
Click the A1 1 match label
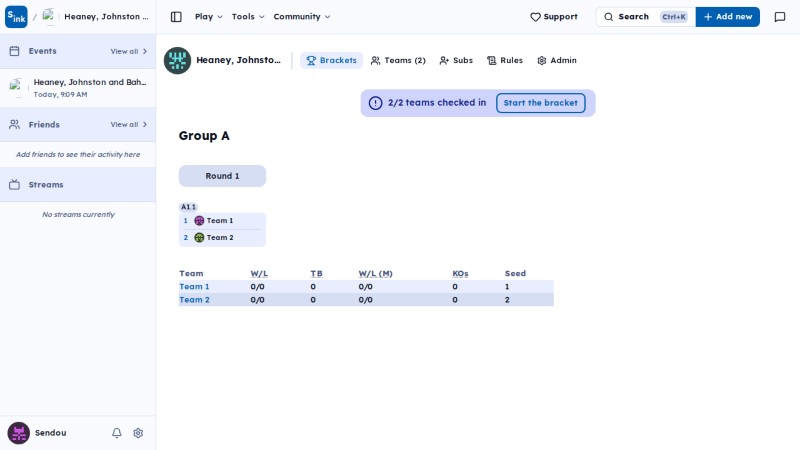click(188, 207)
